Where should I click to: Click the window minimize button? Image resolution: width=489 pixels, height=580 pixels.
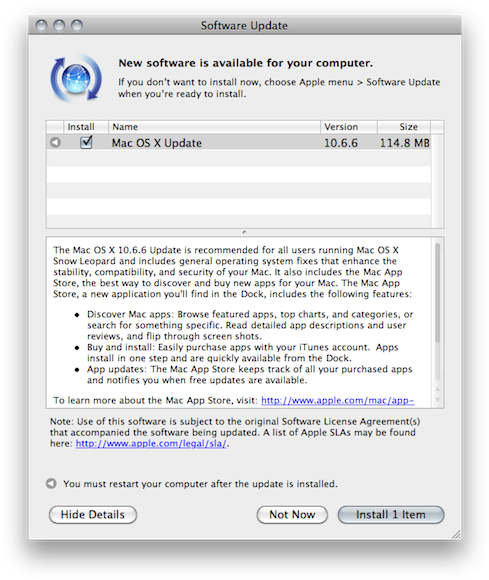point(59,26)
